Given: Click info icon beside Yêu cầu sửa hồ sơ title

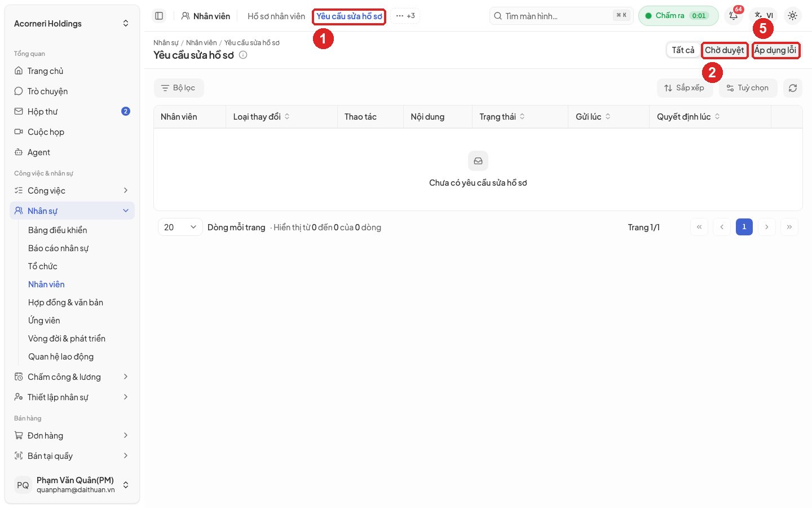Looking at the screenshot, I should click(x=243, y=55).
